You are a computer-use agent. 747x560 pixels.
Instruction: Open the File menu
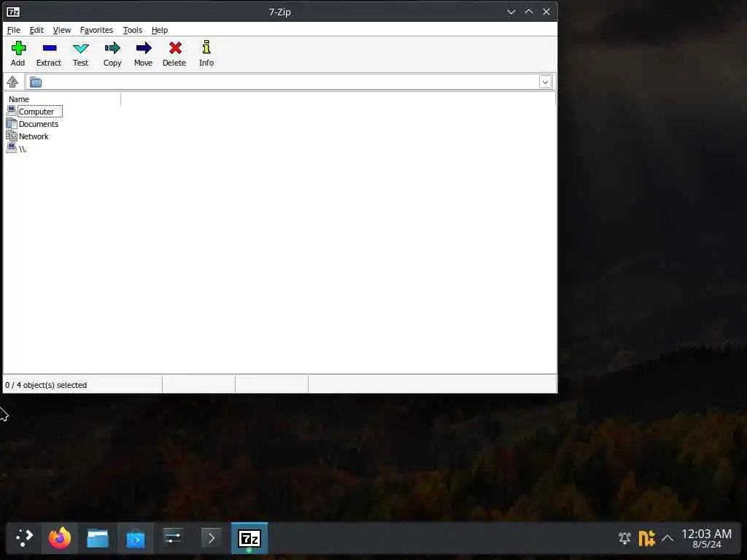point(14,30)
